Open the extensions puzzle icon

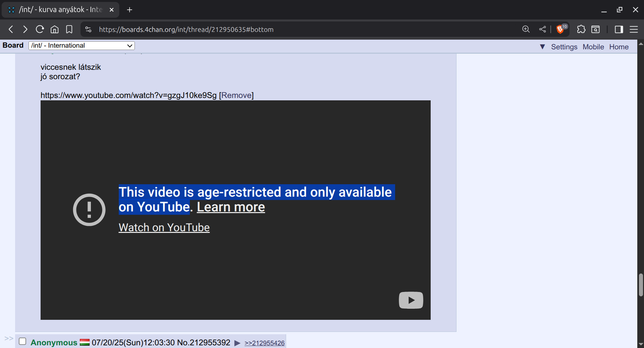581,30
